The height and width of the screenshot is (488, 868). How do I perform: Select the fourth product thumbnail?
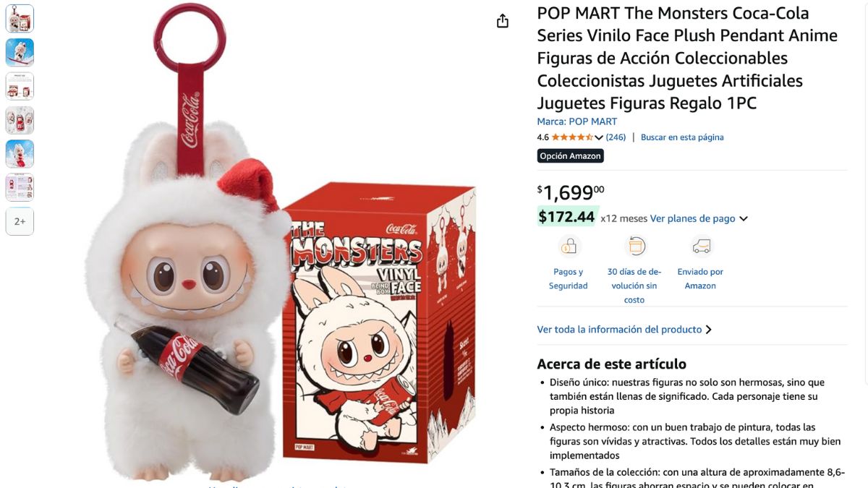coord(20,120)
